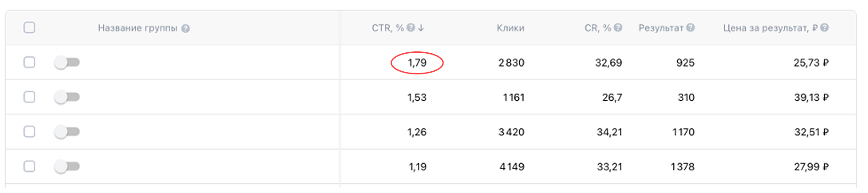Screen dimensions: 868x193
Task: Toggle the switch in the 26,7 CR row
Action: pos(67,97)
